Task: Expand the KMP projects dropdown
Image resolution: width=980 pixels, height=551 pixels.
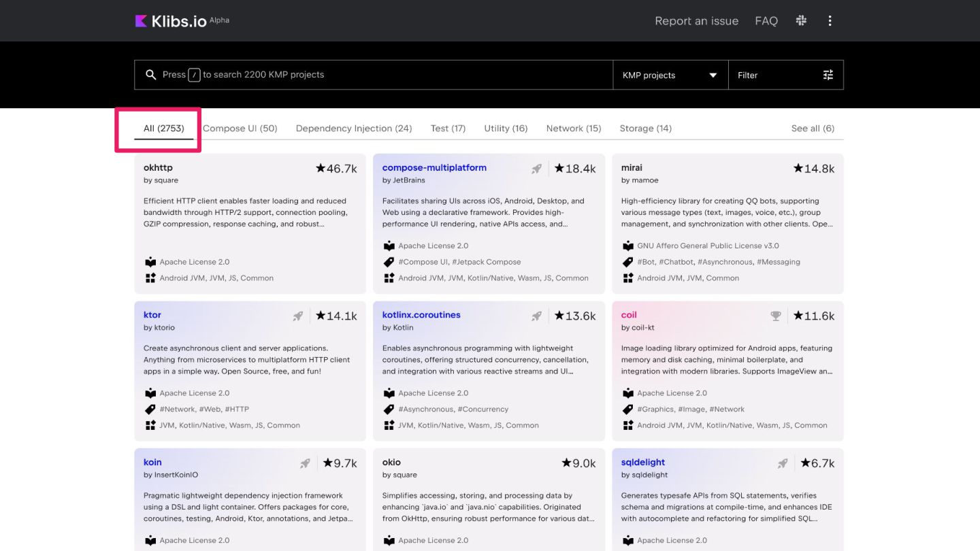Action: (670, 75)
